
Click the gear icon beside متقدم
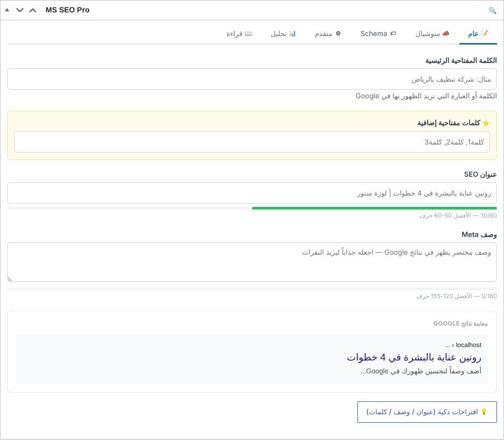coord(338,33)
